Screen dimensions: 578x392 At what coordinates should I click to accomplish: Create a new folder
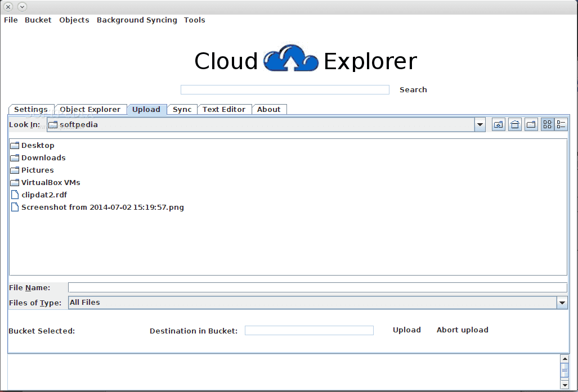click(x=531, y=124)
